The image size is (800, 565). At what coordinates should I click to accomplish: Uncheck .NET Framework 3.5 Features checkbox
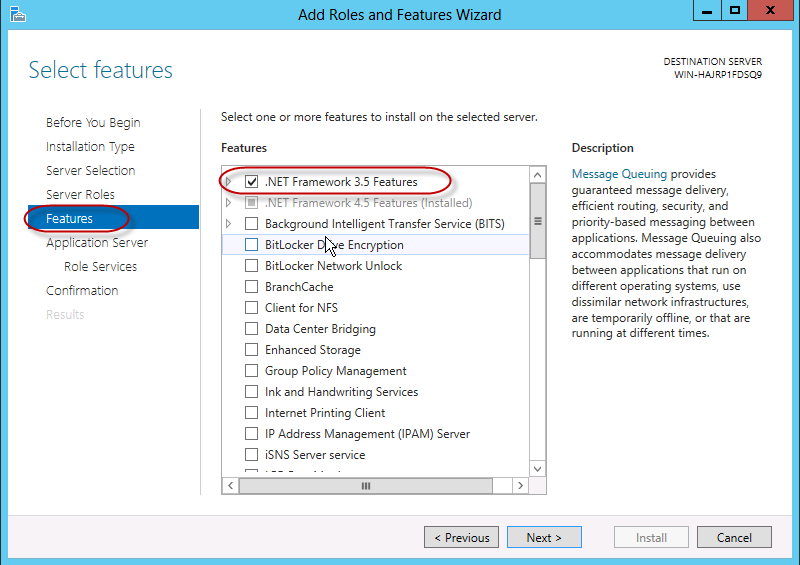pyautogui.click(x=252, y=182)
